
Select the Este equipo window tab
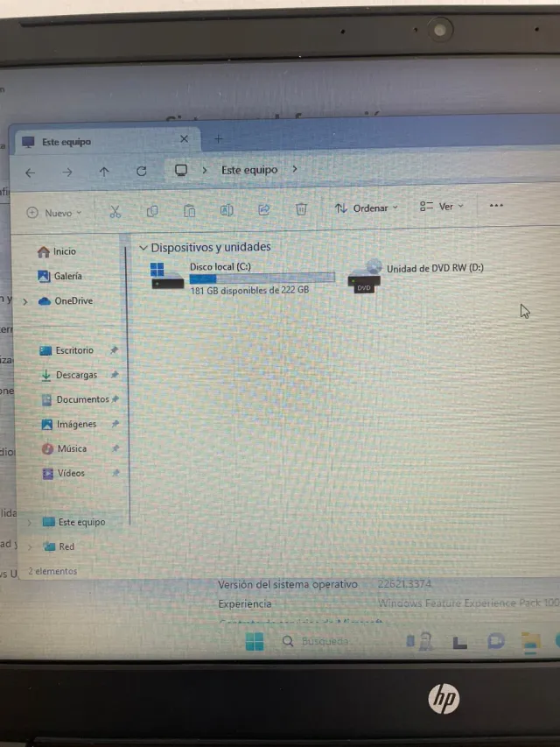108,142
